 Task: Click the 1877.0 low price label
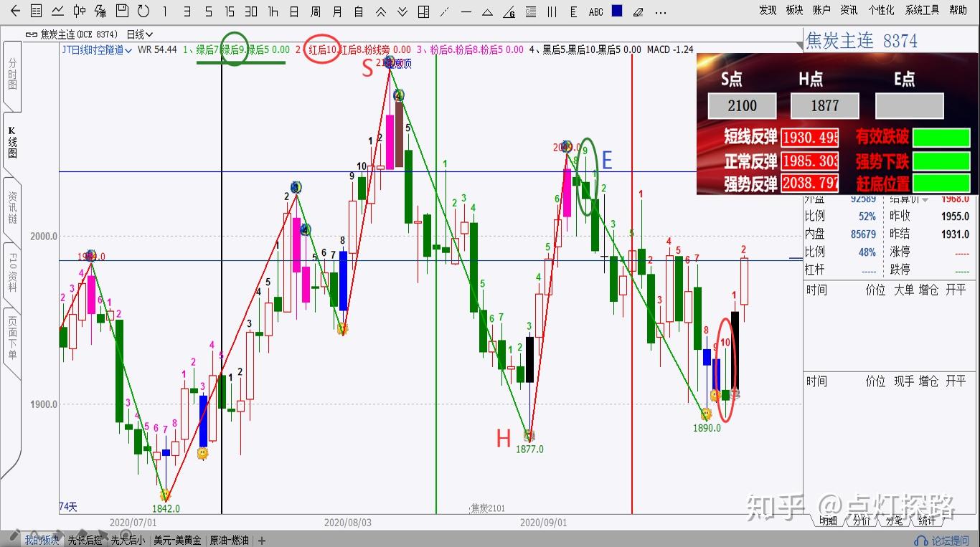click(x=529, y=450)
